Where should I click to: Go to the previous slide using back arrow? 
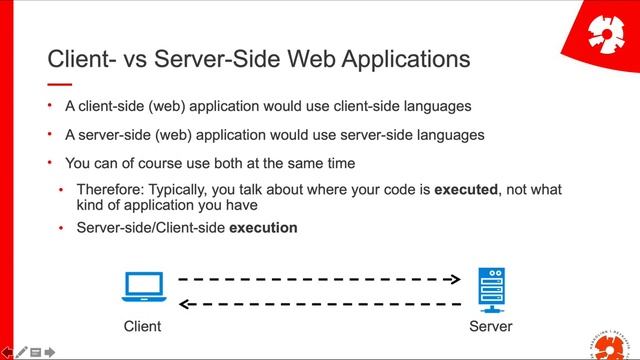pos(7,352)
